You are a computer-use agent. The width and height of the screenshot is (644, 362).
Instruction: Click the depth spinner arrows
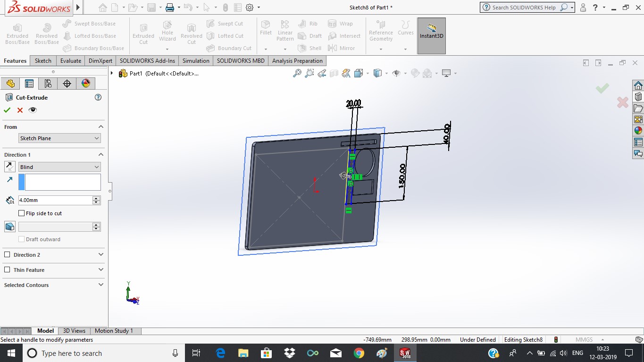click(x=97, y=200)
